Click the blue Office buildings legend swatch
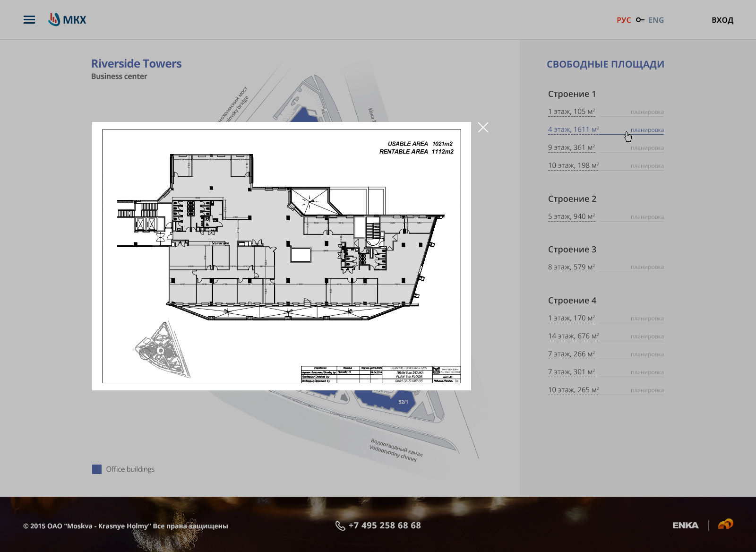 click(x=97, y=469)
